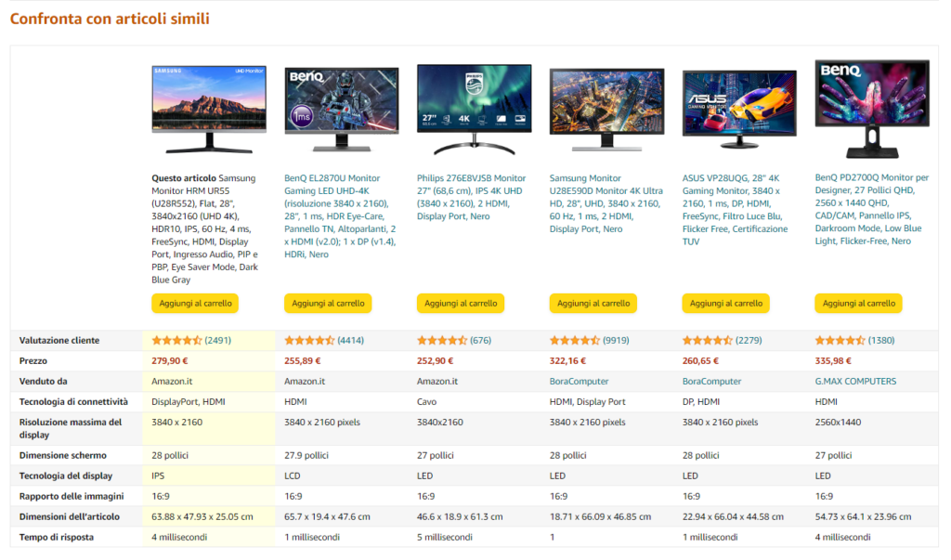Click the 322,16 € price
The height and width of the screenshot is (560, 951).
coord(567,361)
